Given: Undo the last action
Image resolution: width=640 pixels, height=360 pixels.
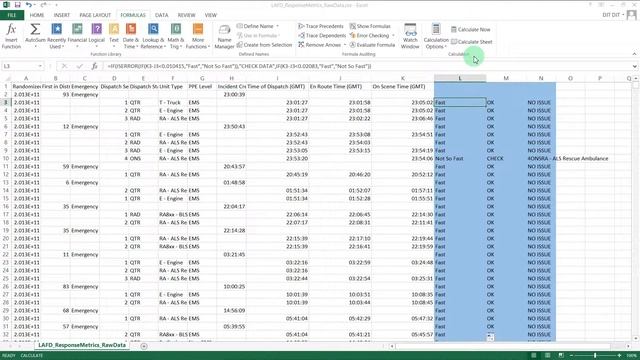Looking at the screenshot, I should tap(28, 5).
